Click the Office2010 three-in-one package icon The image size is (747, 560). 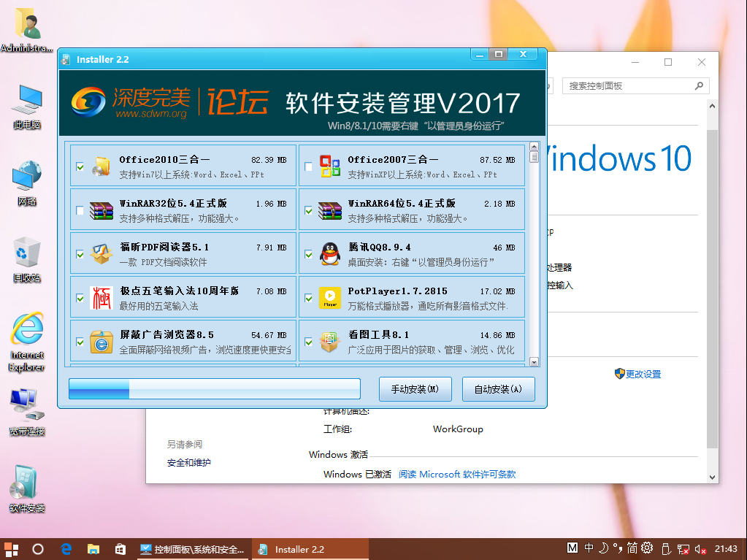tap(101, 166)
